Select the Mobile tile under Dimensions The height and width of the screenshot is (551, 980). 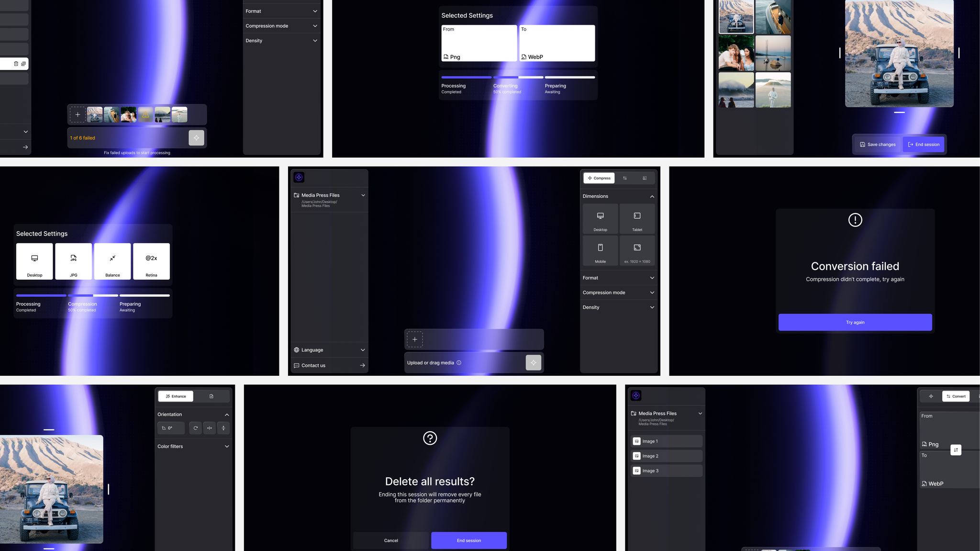tap(601, 251)
